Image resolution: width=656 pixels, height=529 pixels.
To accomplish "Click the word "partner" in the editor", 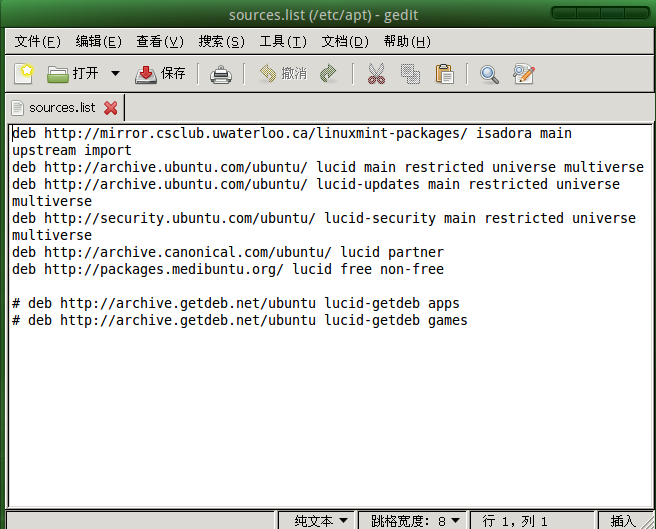I will tap(416, 252).
